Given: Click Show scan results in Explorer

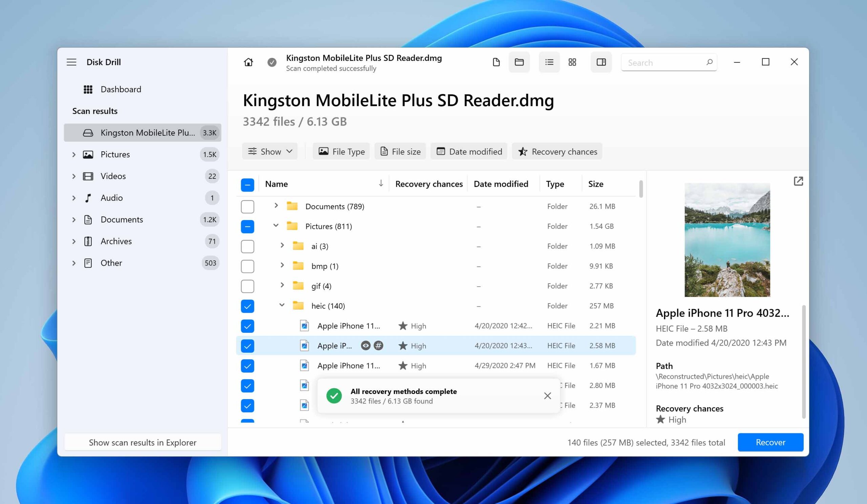Looking at the screenshot, I should click(x=142, y=442).
